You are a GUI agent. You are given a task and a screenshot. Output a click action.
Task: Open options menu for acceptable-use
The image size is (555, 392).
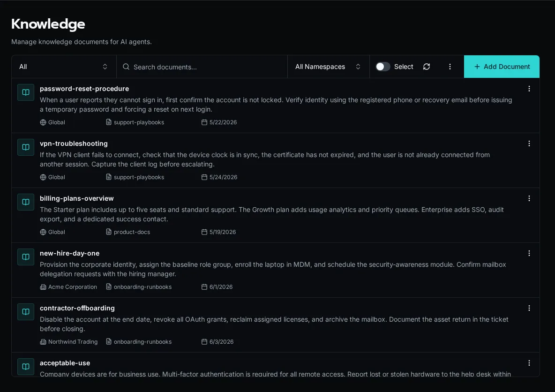point(529,363)
